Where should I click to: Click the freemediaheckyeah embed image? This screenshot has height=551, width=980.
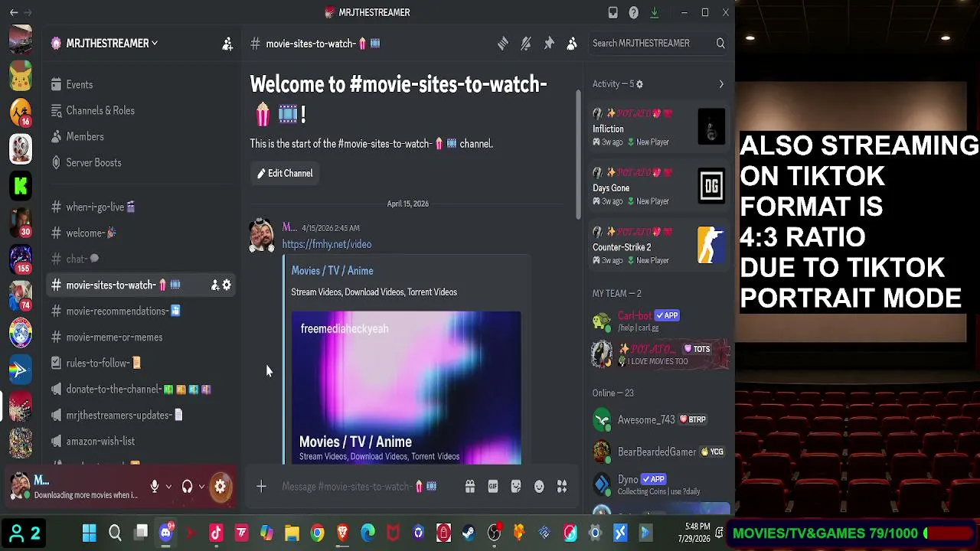407,387
